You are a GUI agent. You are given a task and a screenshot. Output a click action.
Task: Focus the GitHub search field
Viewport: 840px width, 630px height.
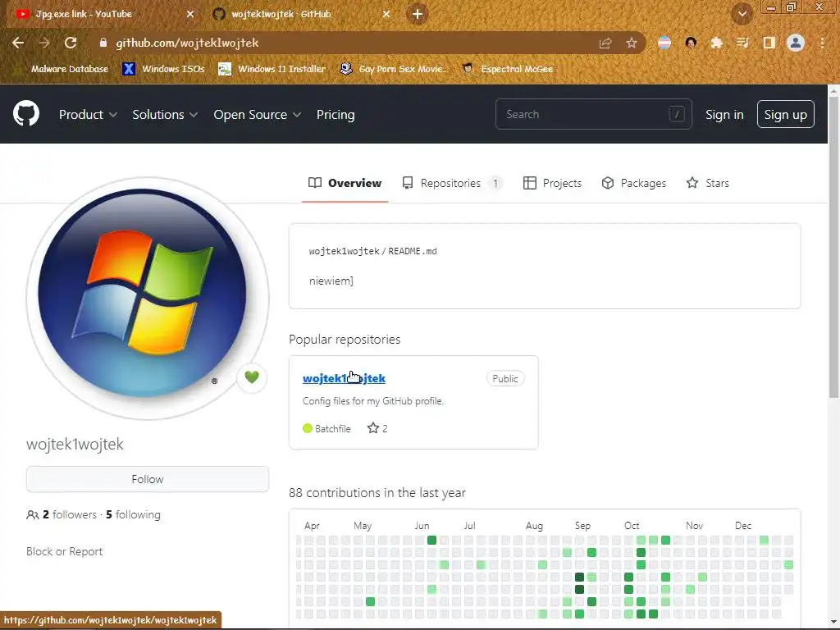[594, 114]
